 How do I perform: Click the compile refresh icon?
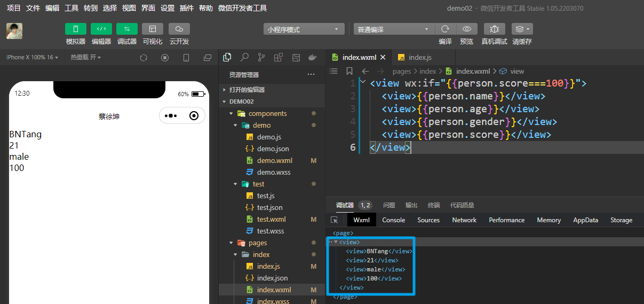pyautogui.click(x=446, y=29)
